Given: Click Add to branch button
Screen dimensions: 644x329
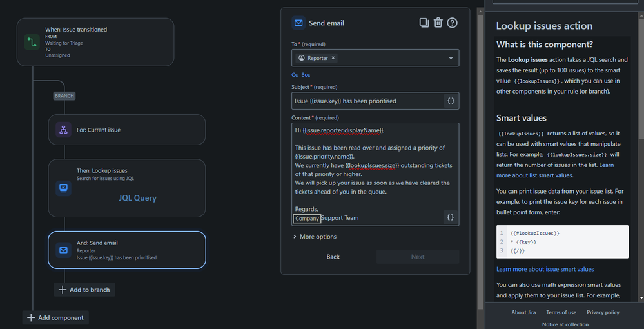Looking at the screenshot, I should (x=84, y=290).
